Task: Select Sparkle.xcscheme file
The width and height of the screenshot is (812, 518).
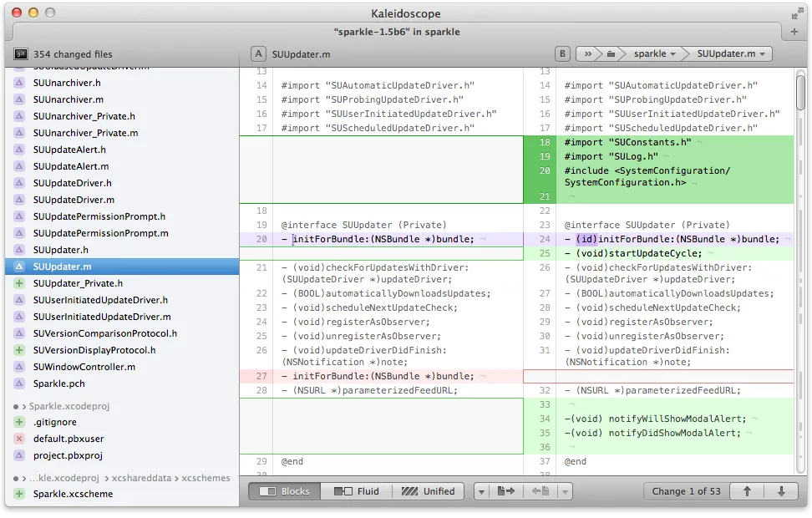Action: point(122,494)
